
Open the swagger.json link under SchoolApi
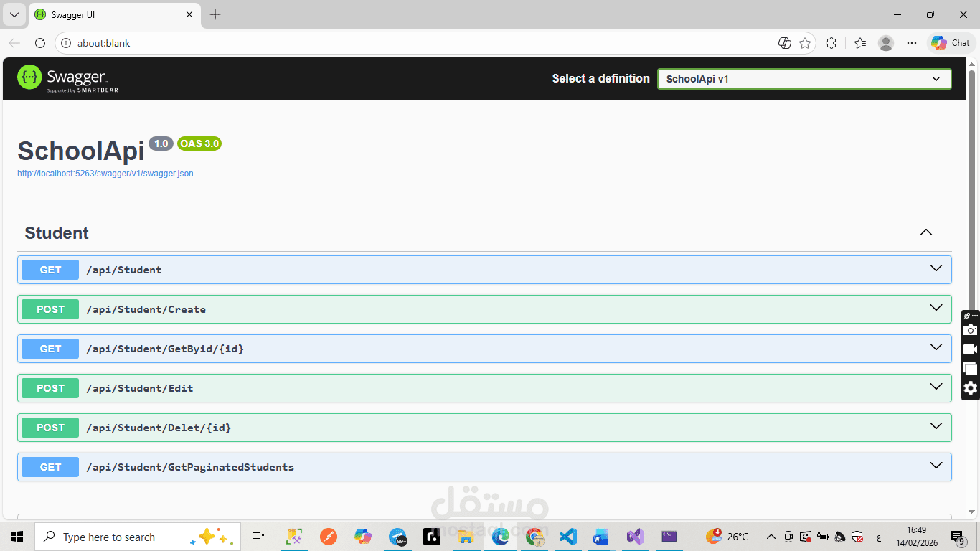[105, 173]
